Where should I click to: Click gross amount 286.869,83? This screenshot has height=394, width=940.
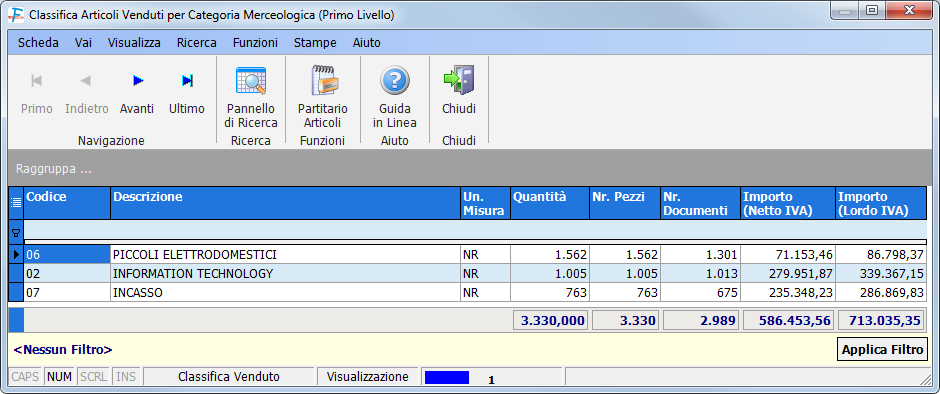pos(881,292)
